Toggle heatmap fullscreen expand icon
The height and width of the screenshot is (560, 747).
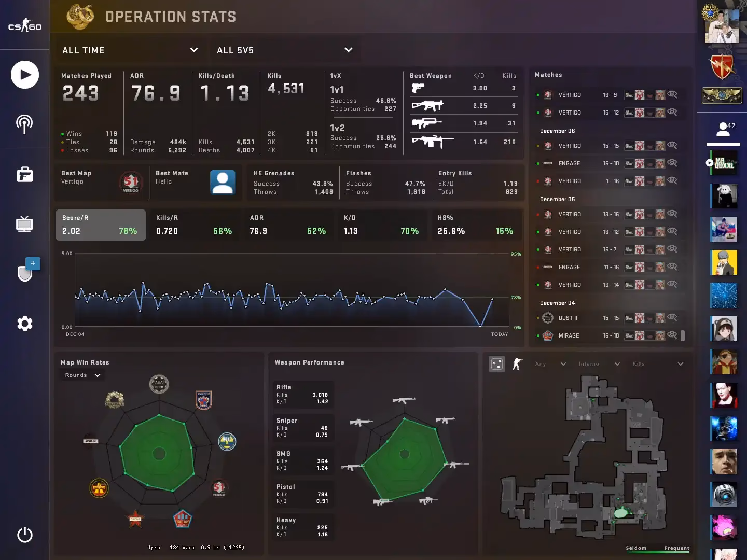[x=497, y=364]
